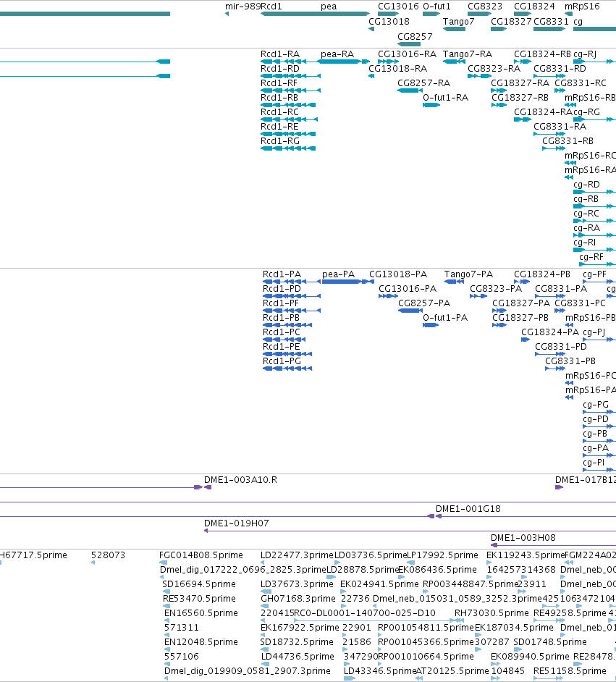Select the CG8257 gene label
Screen dimensions: 616x682
[x=415, y=36]
